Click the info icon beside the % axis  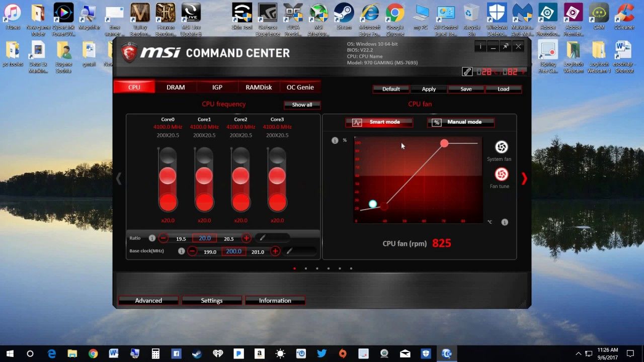[x=335, y=140]
